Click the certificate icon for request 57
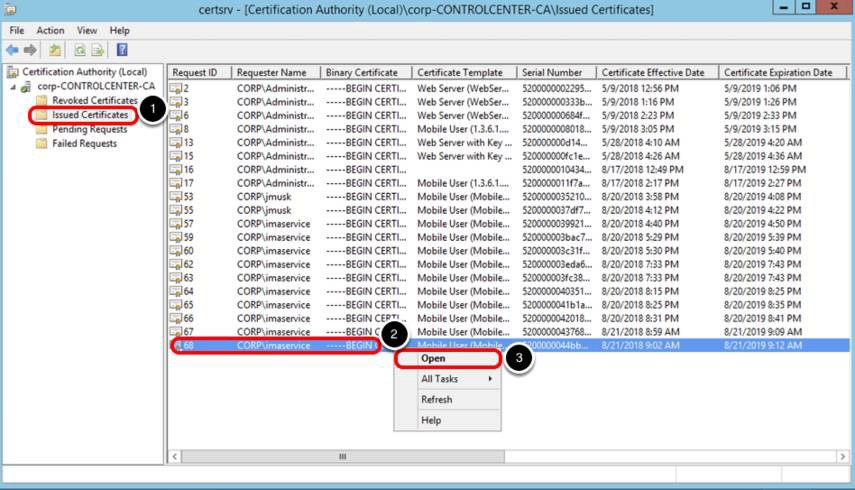The height and width of the screenshot is (490, 855). pos(176,223)
